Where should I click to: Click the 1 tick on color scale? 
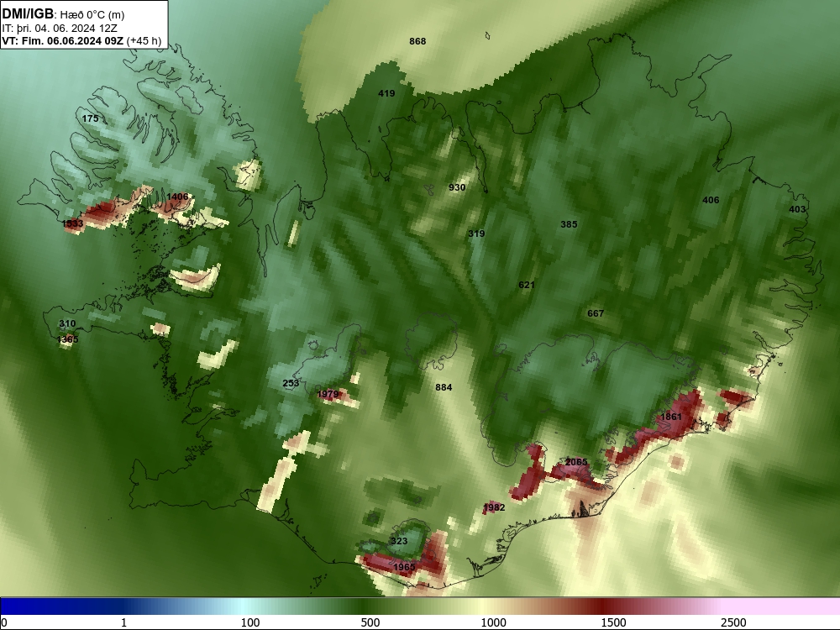(123, 622)
